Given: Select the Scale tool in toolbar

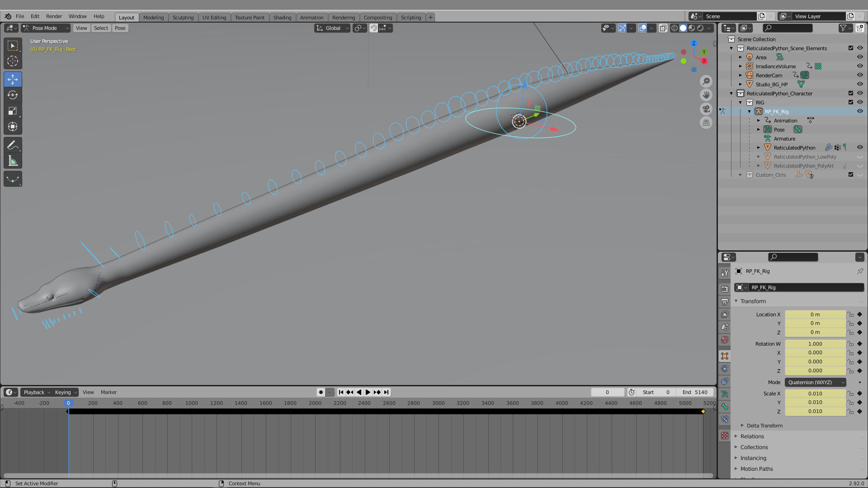Looking at the screenshot, I should coord(13,111).
